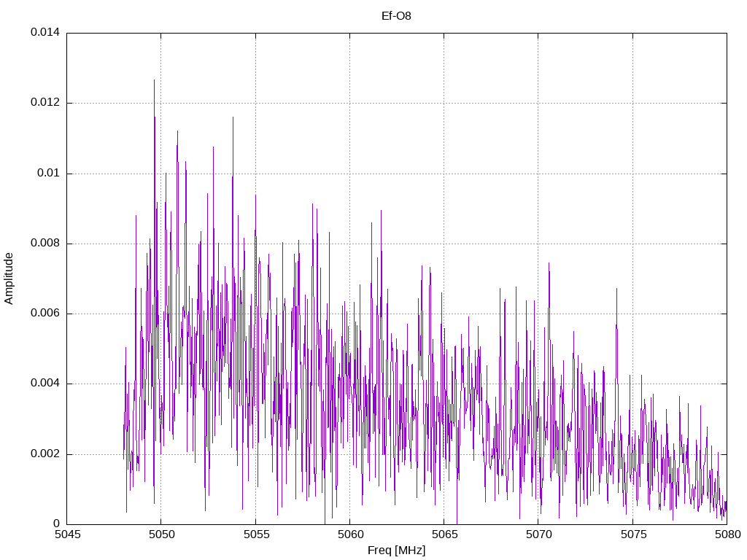Screen dimensions: 747x560
Task: Click the 0.012 y-axis tick label
Action: 45,102
